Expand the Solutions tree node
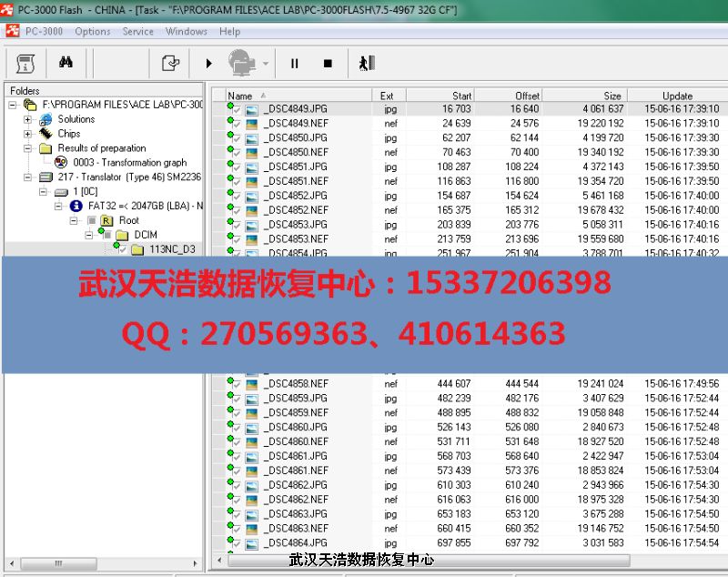The height and width of the screenshot is (577, 728). click(x=27, y=119)
